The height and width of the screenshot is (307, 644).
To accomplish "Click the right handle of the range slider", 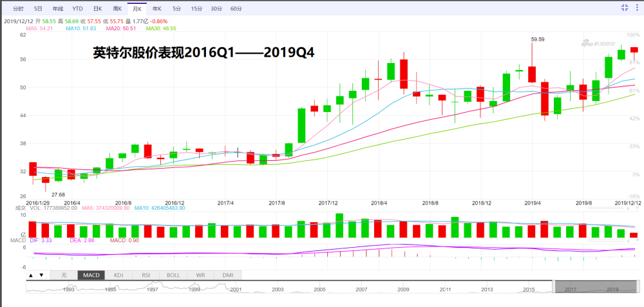I will point(639,286).
